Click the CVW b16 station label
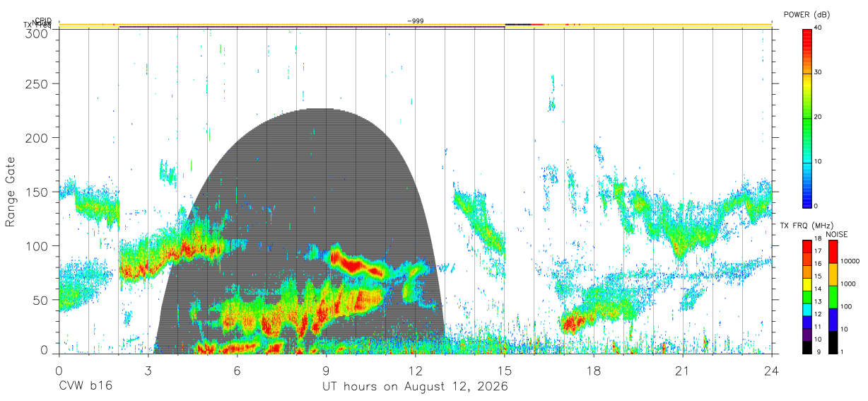Screen dimensions: 868x401 point(85,387)
